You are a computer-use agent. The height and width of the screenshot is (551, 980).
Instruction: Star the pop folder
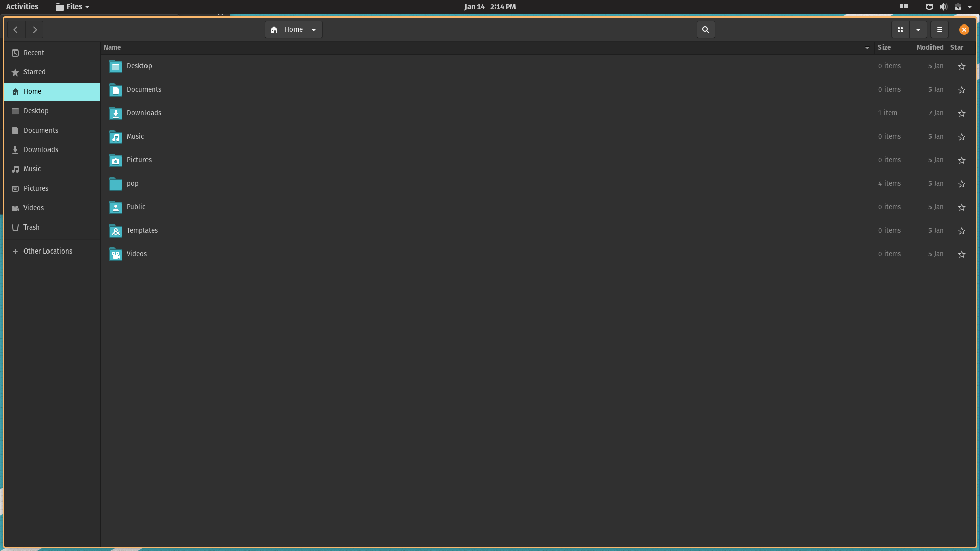click(x=962, y=184)
